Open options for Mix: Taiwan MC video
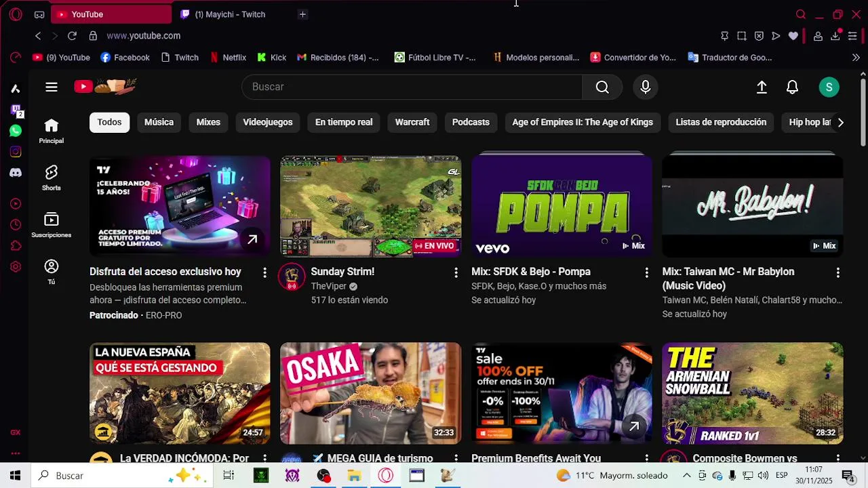This screenshot has height=488, width=868. pos(837,272)
